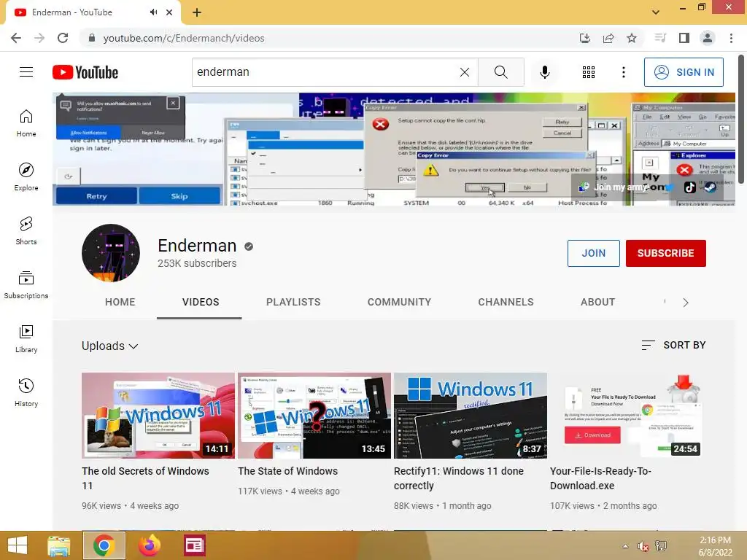The height and width of the screenshot is (560, 747).
Task: Open the Windows Start button
Action: [18, 545]
